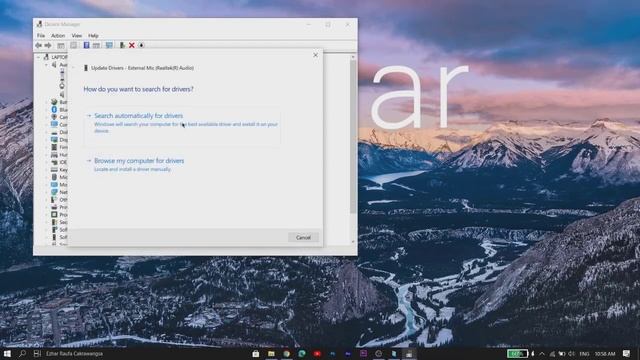Click the Print queues category icon
The image size is (640, 360).
[x=54, y=207]
